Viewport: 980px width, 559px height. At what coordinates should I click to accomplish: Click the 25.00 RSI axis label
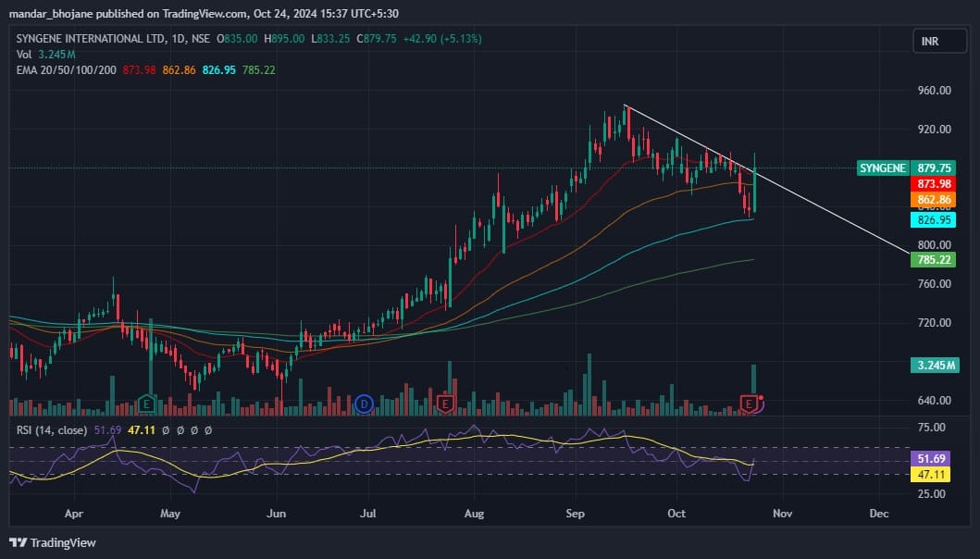point(931,494)
